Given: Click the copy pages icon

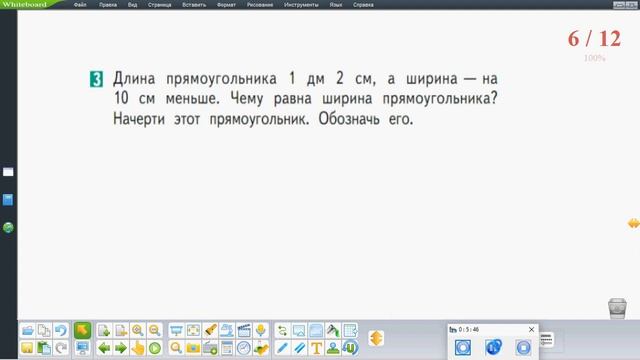Looking at the screenshot, I should coord(44,330).
